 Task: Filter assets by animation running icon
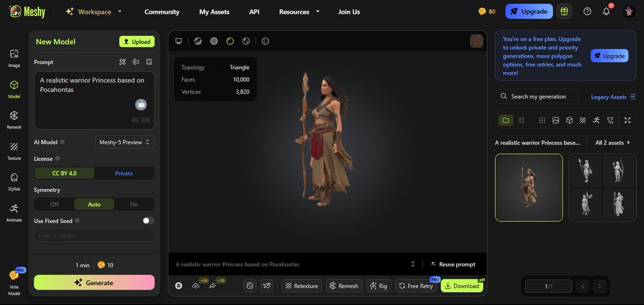click(596, 120)
